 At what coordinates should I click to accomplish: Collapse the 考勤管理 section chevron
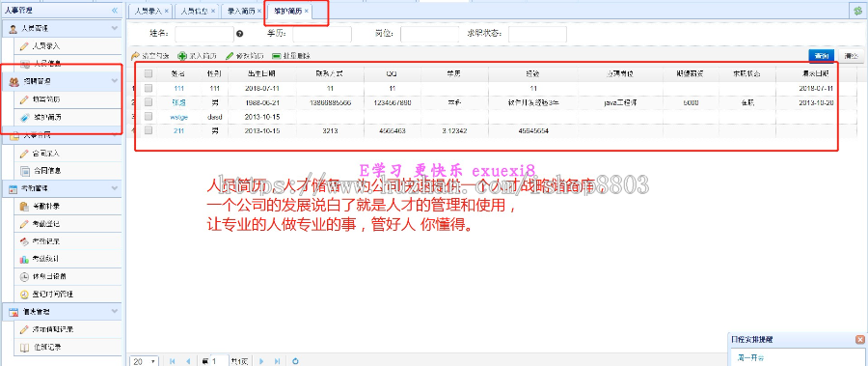(115, 188)
